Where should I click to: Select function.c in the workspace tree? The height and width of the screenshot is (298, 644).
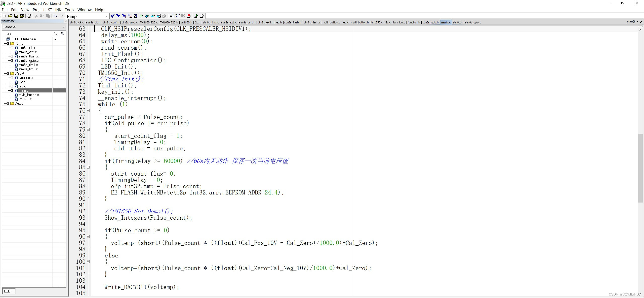click(x=25, y=78)
